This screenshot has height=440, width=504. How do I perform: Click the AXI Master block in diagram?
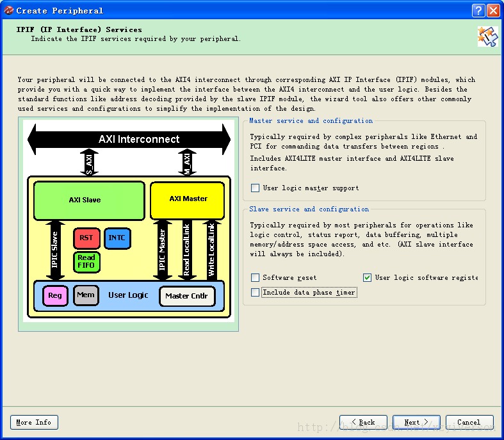point(188,200)
